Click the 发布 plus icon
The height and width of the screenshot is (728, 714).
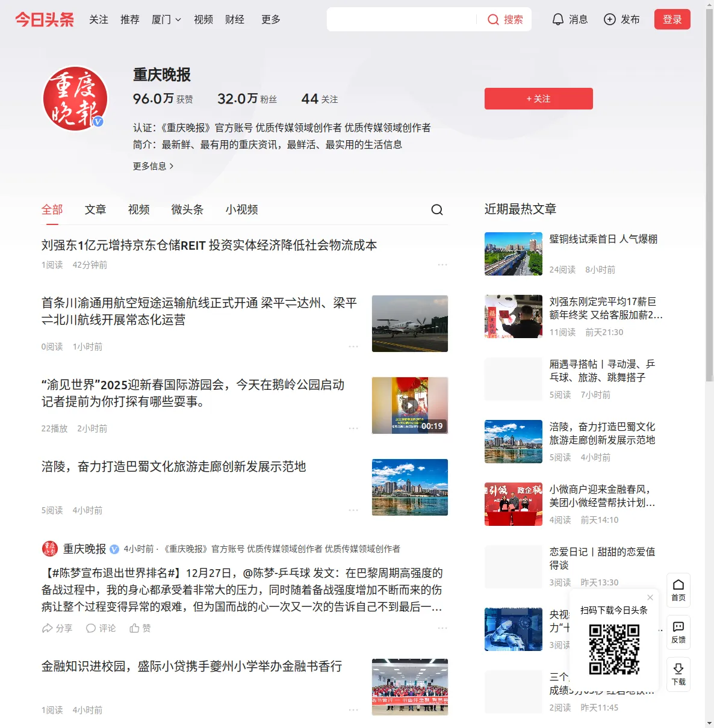coord(610,19)
